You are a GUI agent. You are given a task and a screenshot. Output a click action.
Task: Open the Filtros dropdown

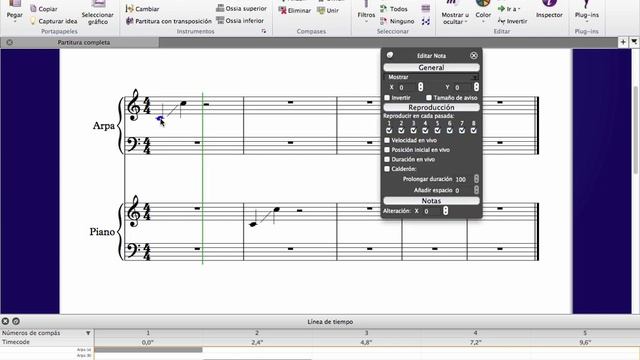click(x=366, y=12)
